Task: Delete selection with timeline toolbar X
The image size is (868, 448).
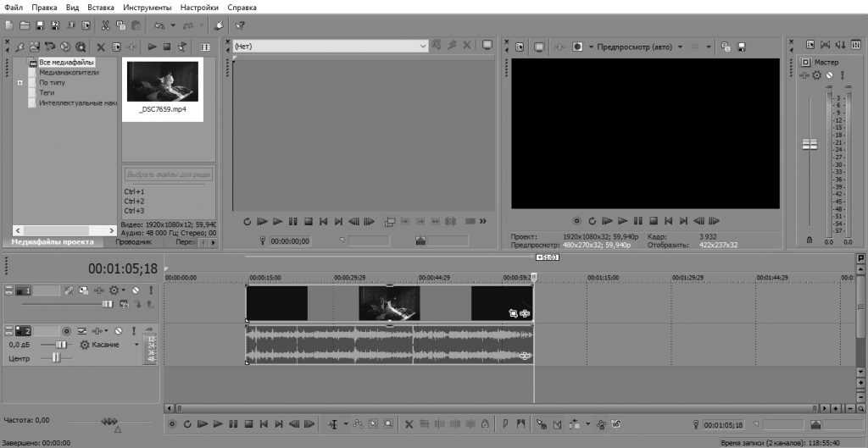Action: [x=409, y=424]
